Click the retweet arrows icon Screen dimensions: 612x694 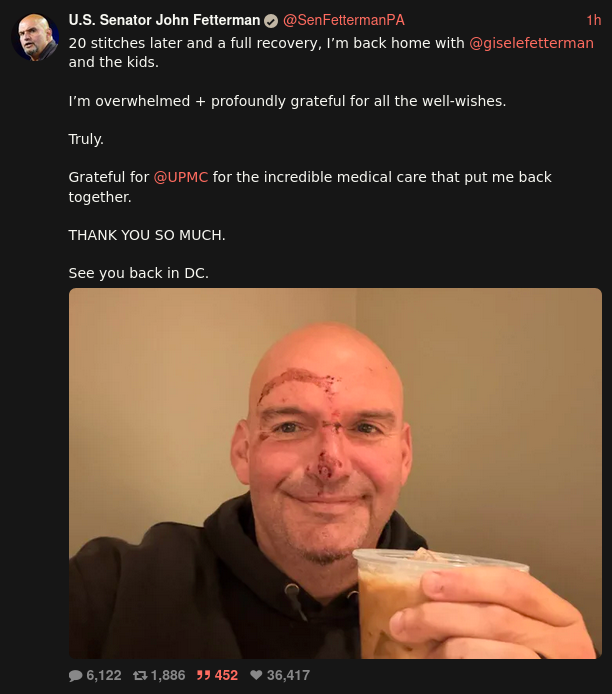140,675
